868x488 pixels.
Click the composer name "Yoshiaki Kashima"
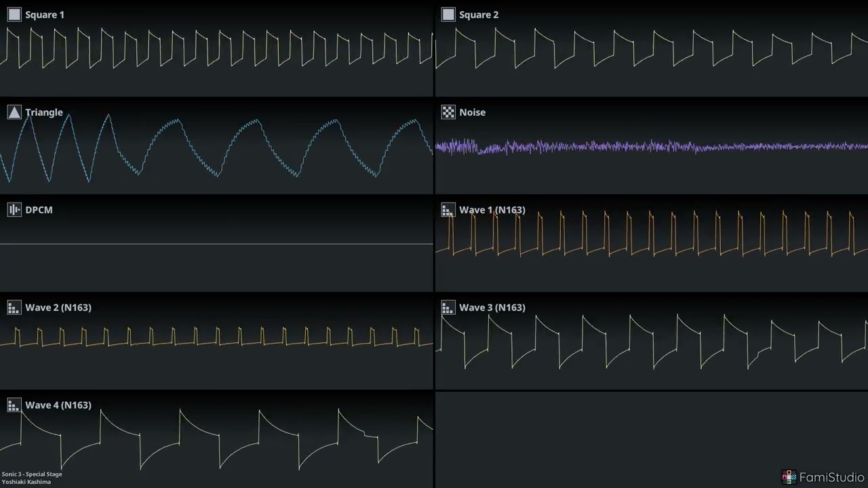click(x=26, y=482)
